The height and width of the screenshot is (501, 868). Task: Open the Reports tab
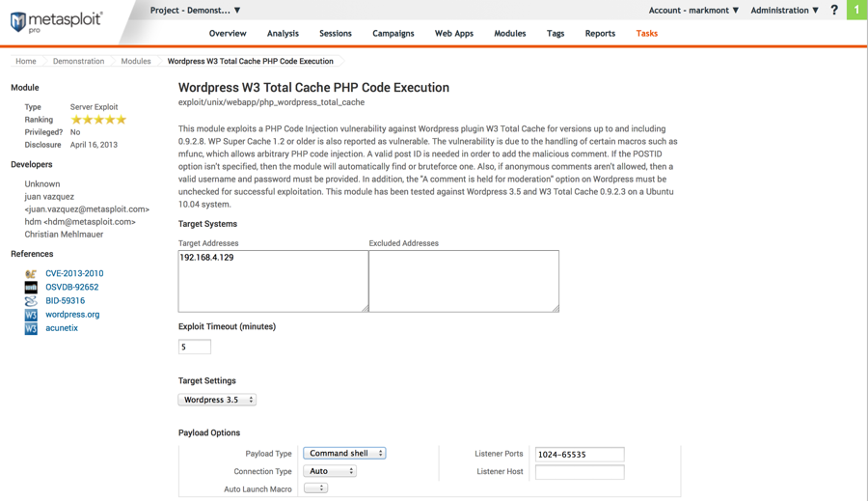click(x=600, y=33)
